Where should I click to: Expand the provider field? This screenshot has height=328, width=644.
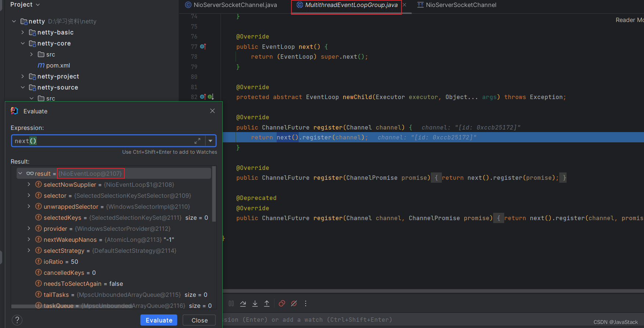(x=29, y=228)
